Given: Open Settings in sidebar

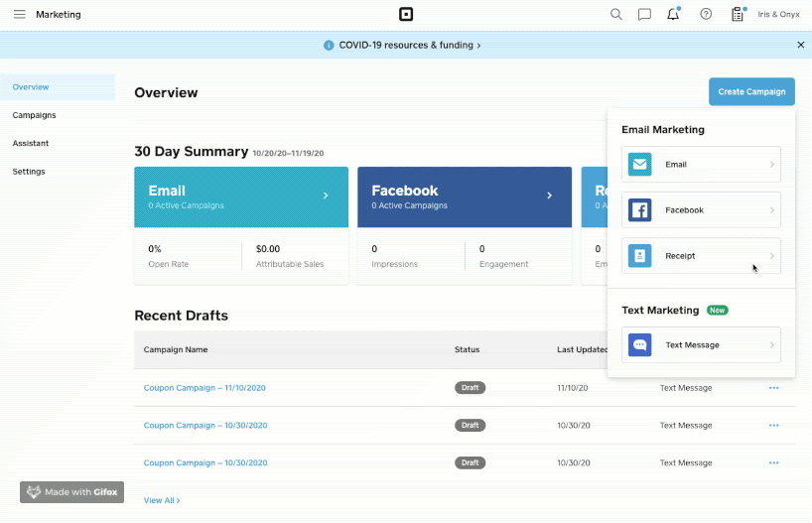Looking at the screenshot, I should (28, 172).
